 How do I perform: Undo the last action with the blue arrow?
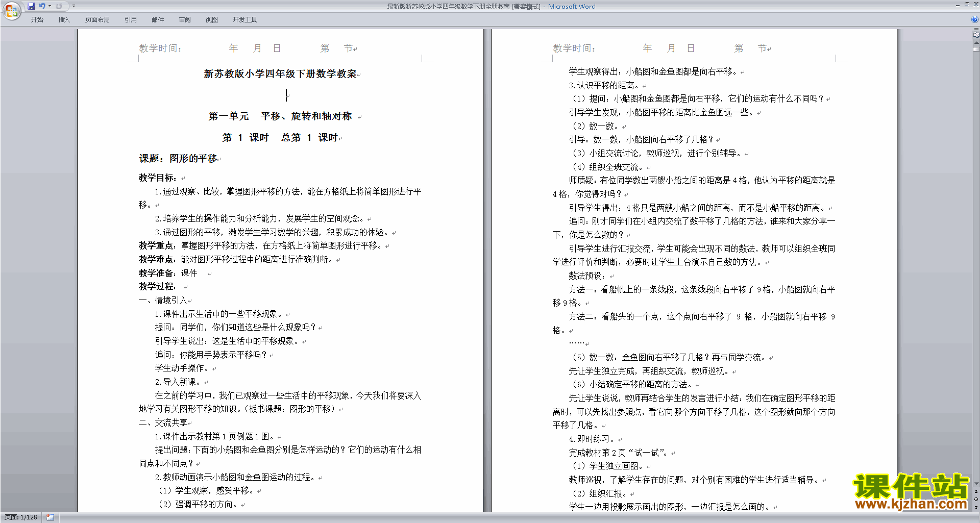42,6
